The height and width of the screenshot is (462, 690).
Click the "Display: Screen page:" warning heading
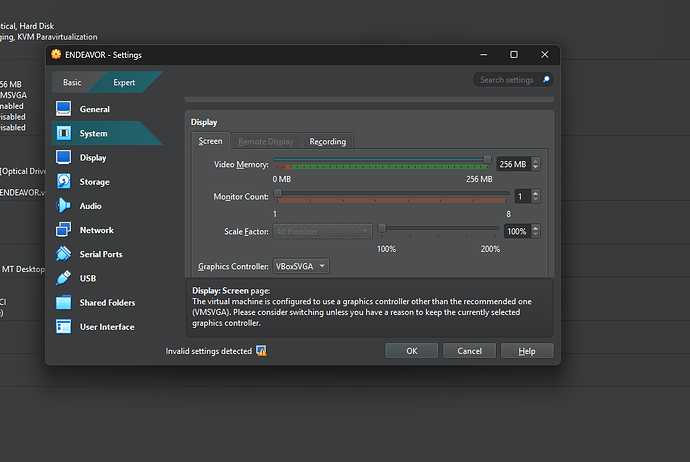click(231, 291)
